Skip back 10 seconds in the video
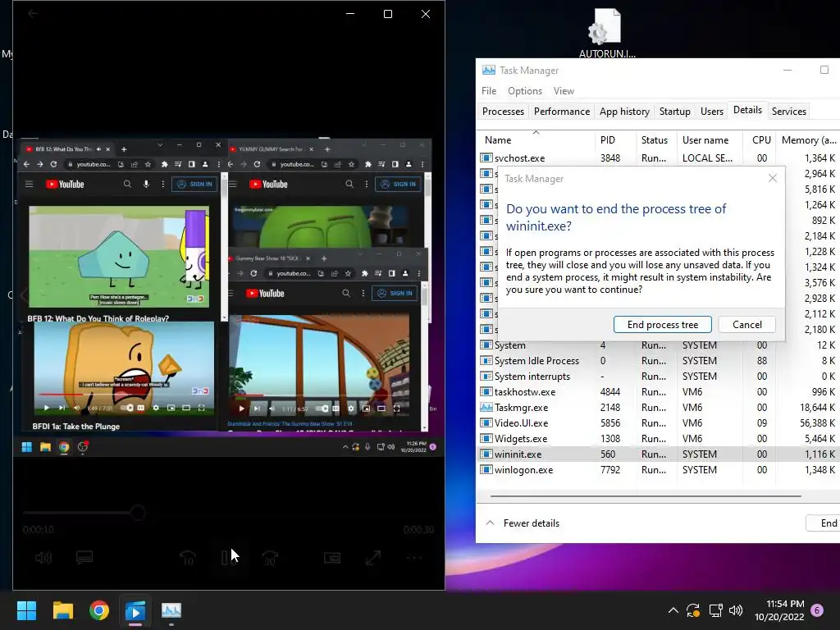The width and height of the screenshot is (840, 630). pyautogui.click(x=188, y=558)
